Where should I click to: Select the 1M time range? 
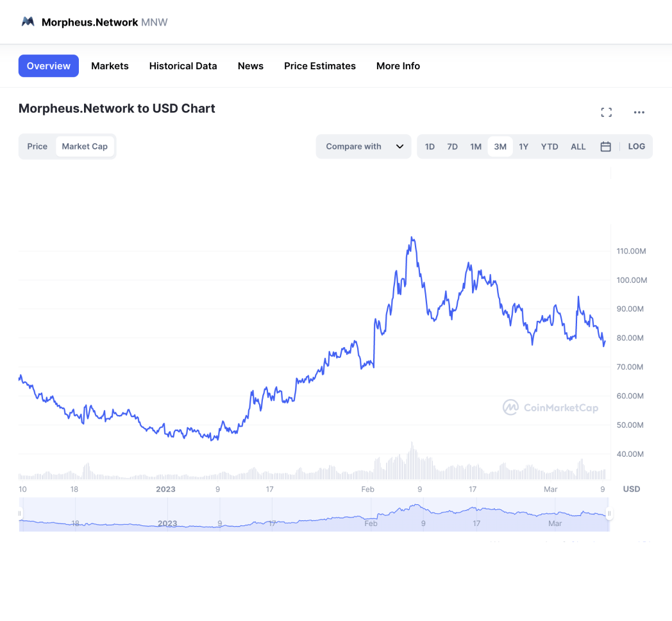476,147
